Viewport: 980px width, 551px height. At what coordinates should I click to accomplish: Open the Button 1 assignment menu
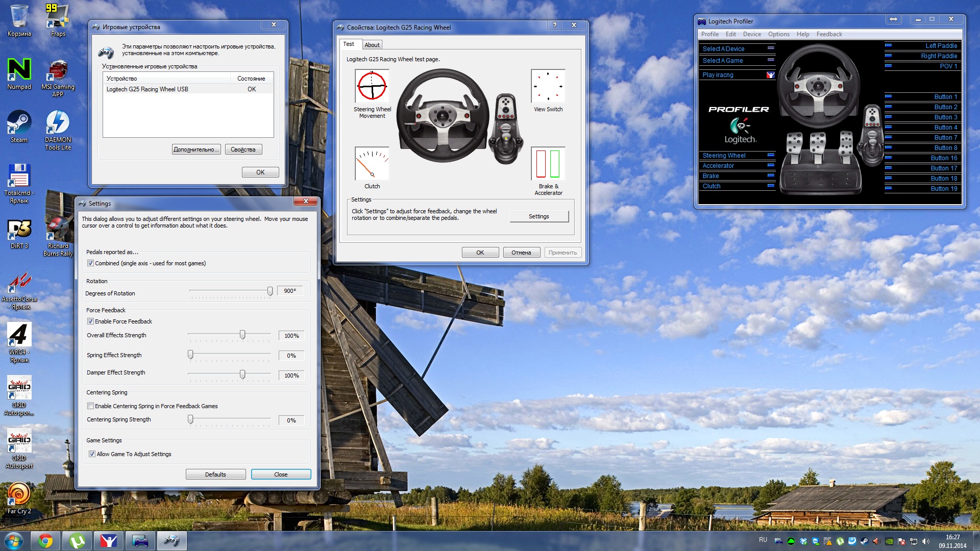tap(922, 97)
